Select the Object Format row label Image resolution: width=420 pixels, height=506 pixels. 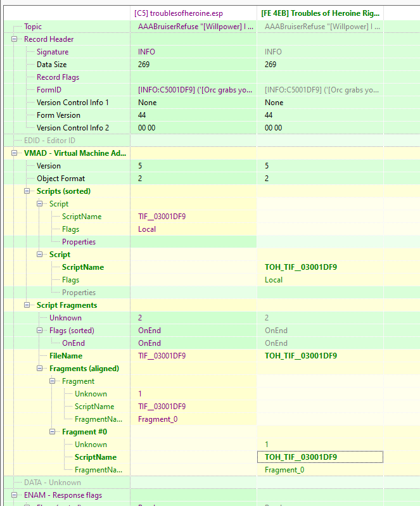pos(61,179)
